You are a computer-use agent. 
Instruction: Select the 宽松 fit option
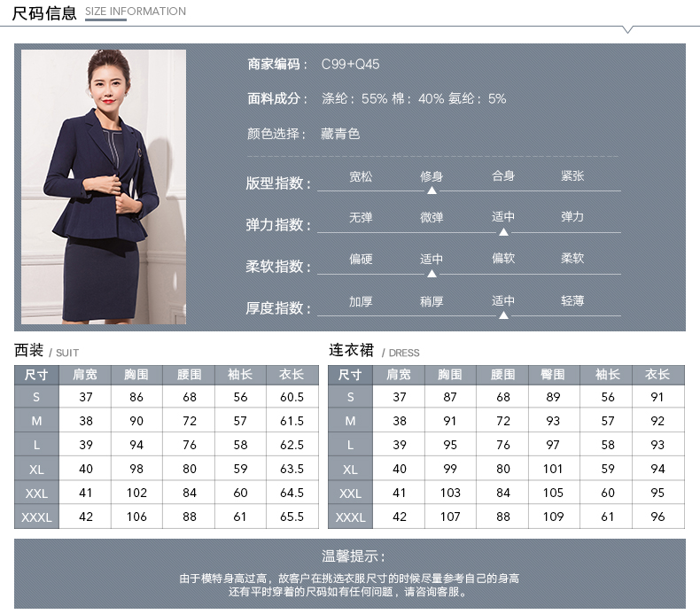pos(361,176)
